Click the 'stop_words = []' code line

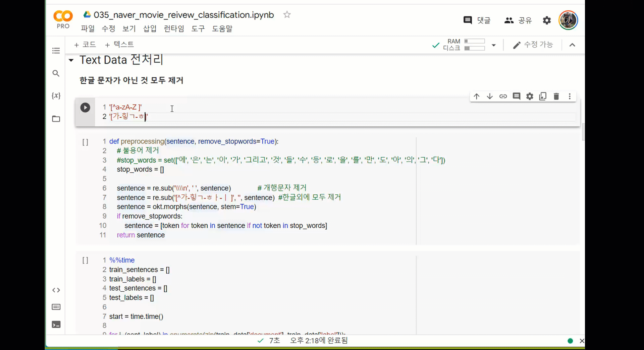tap(141, 170)
